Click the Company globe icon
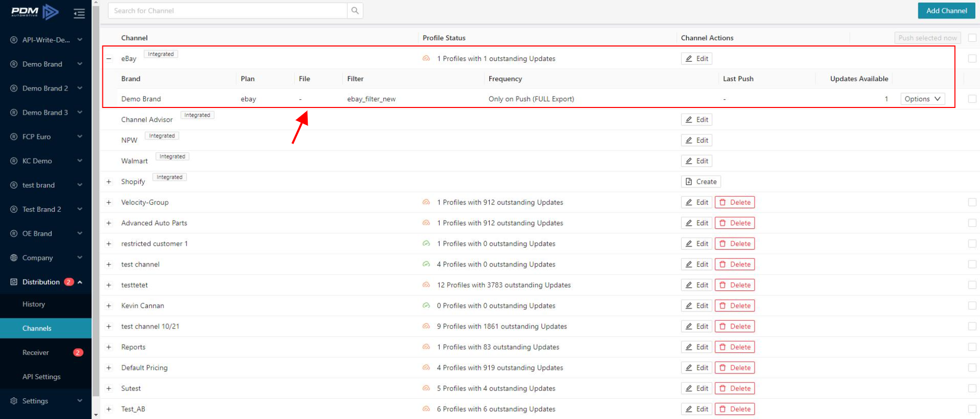This screenshot has height=419, width=980. click(x=14, y=258)
